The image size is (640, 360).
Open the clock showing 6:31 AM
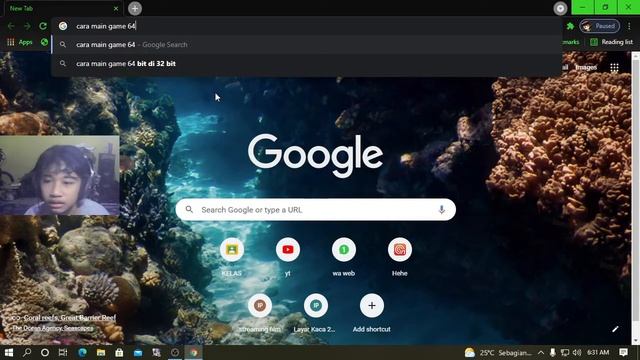[x=598, y=352]
